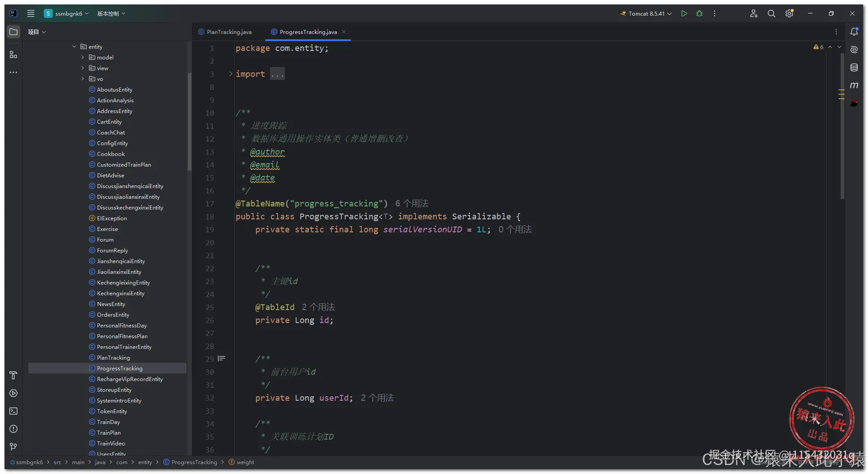The image size is (868, 474).
Task: Open the Project tool window folder icon
Action: click(13, 32)
